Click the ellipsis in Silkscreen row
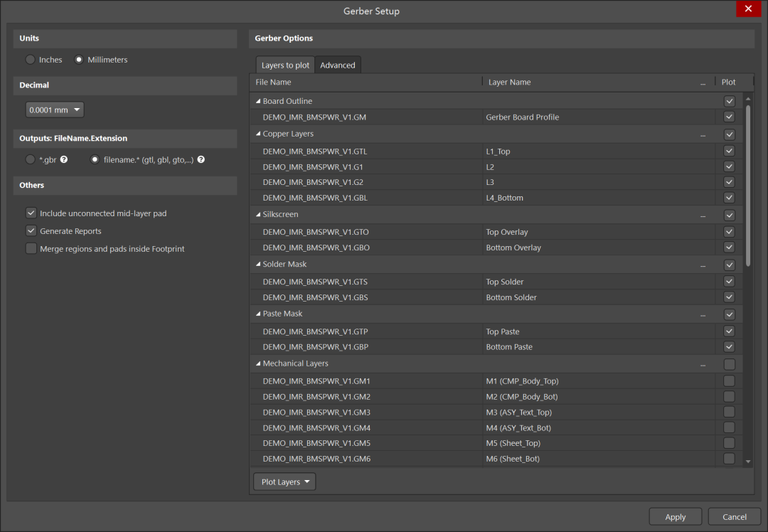 (703, 215)
